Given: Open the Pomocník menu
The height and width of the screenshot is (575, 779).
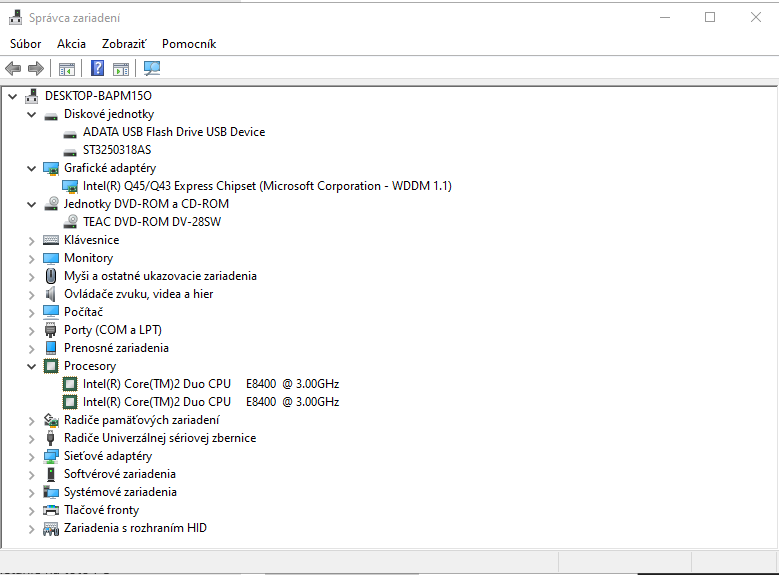Looking at the screenshot, I should [x=189, y=44].
